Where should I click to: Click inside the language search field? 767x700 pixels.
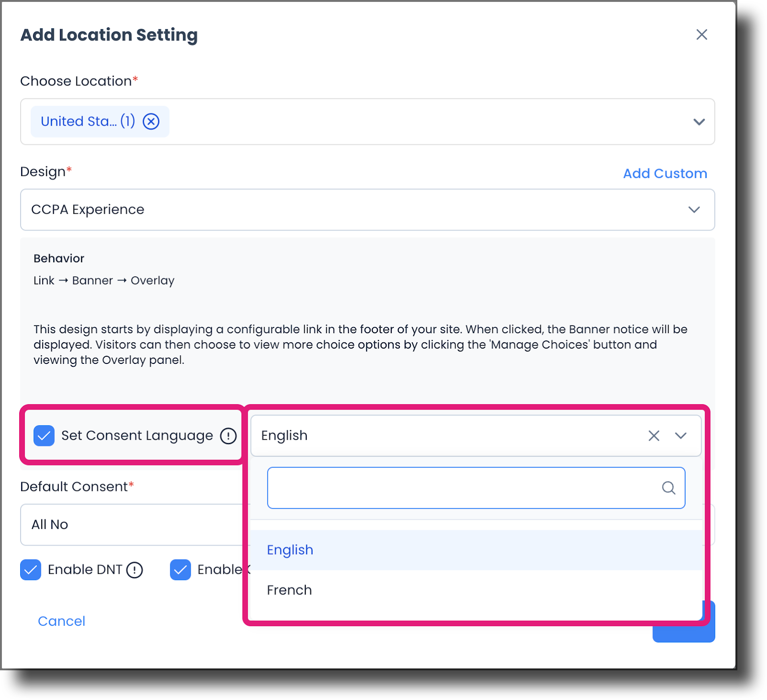tap(455, 488)
